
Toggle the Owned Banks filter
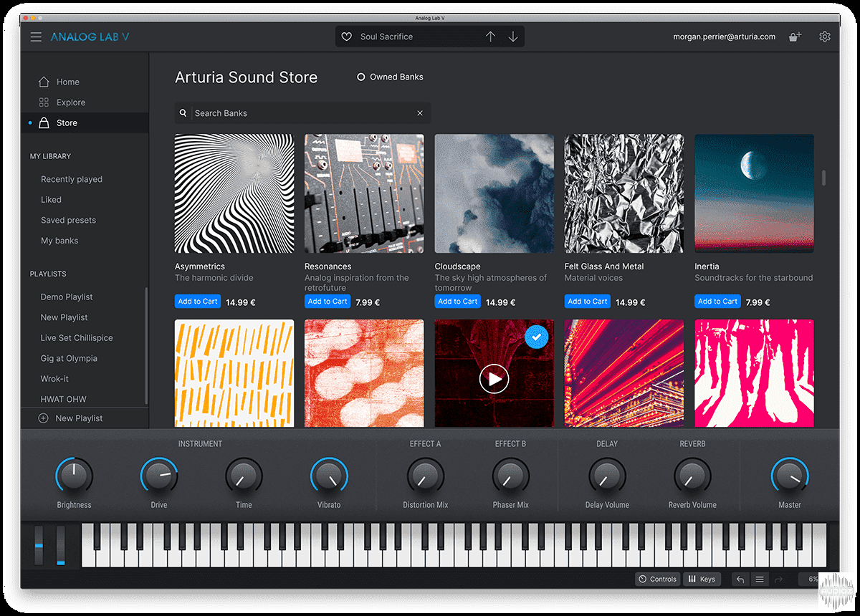390,77
